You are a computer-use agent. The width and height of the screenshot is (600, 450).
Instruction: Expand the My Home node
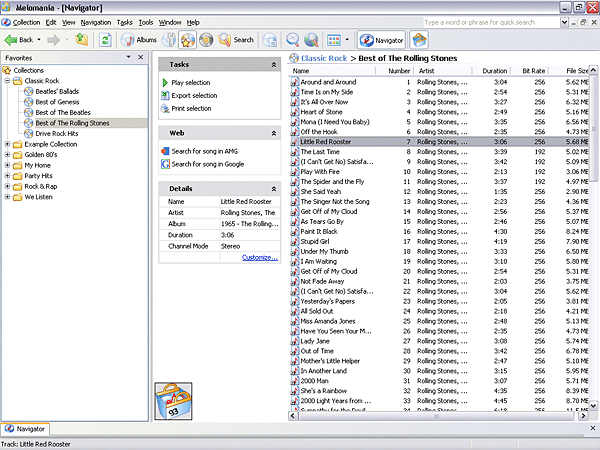(7, 165)
